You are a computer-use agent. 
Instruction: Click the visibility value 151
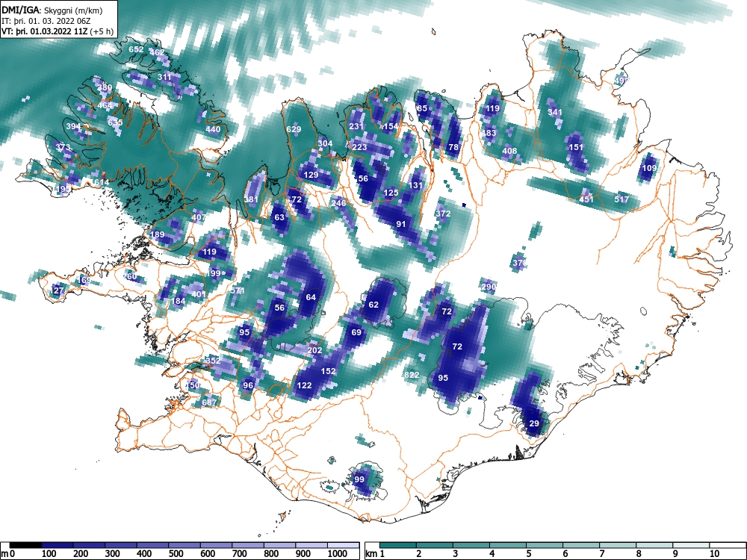[x=576, y=147]
